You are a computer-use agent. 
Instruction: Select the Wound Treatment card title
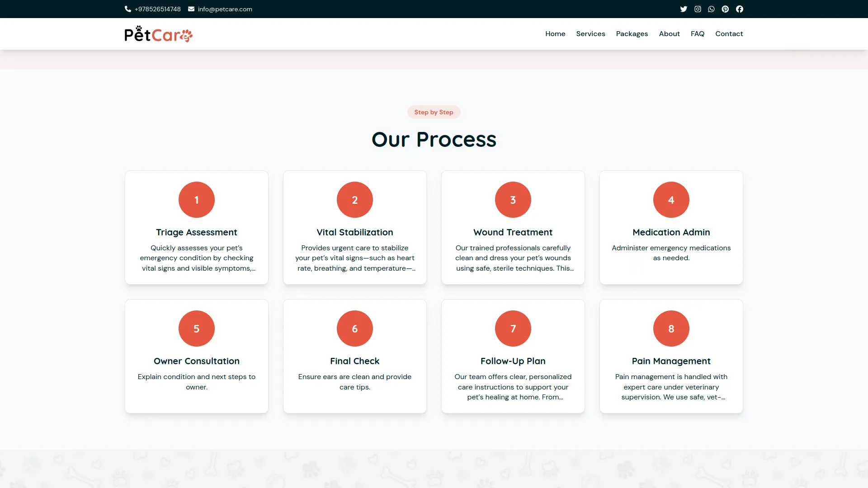click(513, 232)
